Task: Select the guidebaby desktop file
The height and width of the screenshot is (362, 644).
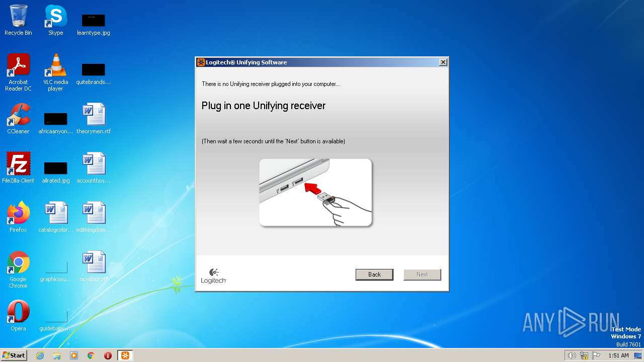Action: click(55, 320)
